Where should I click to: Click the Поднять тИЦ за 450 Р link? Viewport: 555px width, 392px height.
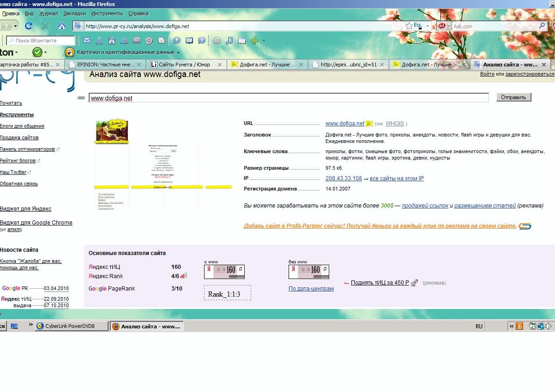380,283
